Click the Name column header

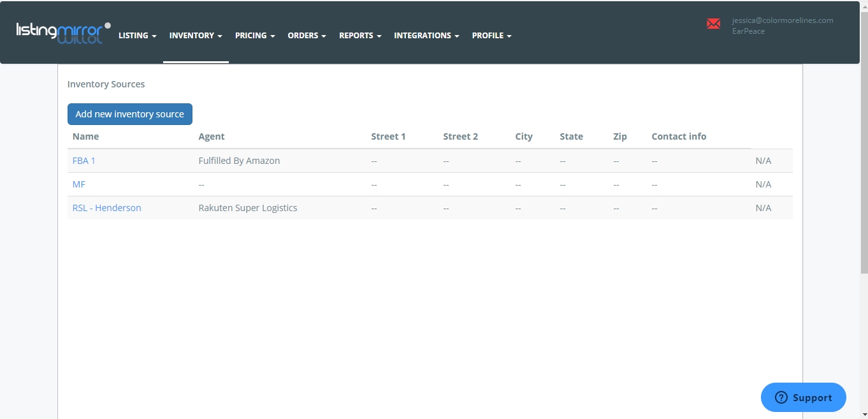(85, 136)
